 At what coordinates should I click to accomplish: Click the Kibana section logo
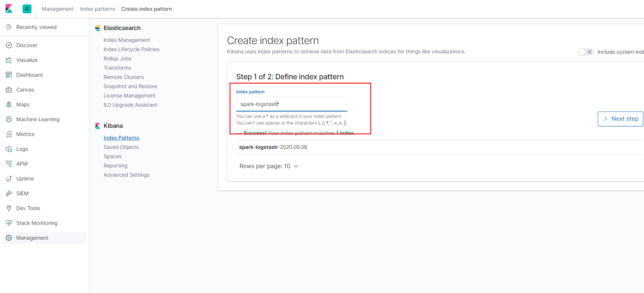point(98,126)
